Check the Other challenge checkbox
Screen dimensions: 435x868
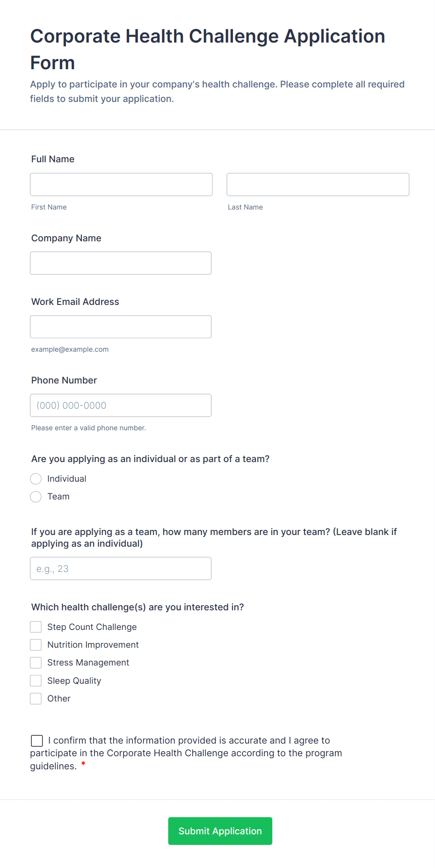36,698
